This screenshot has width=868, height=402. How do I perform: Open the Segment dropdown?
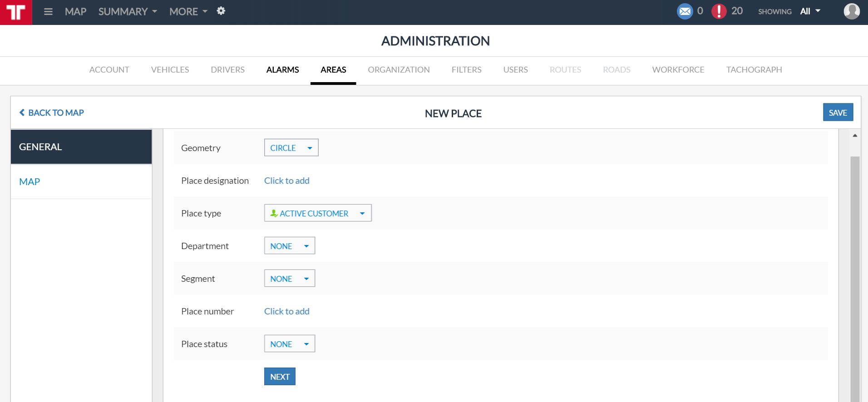click(x=289, y=279)
